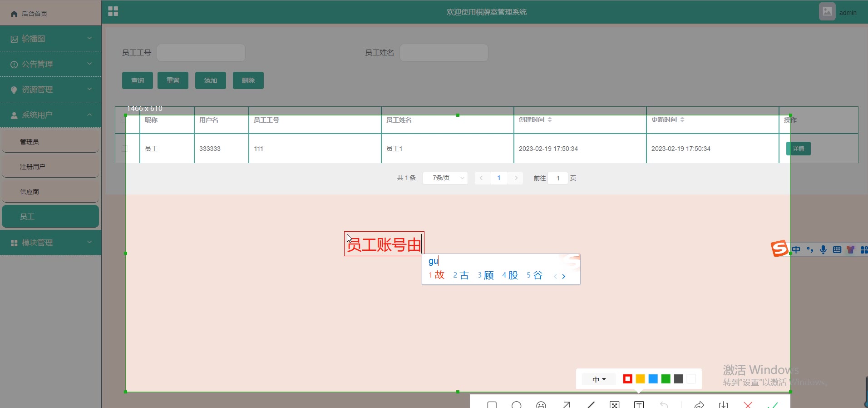The height and width of the screenshot is (408, 868).
Task: Open the font size 中 dropdown
Action: coord(599,379)
